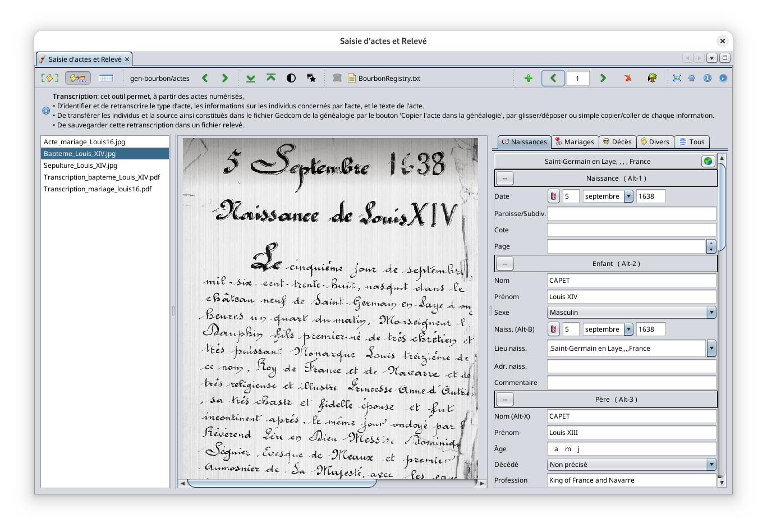Maximize the tab panel
767x532 pixels.
click(x=725, y=58)
